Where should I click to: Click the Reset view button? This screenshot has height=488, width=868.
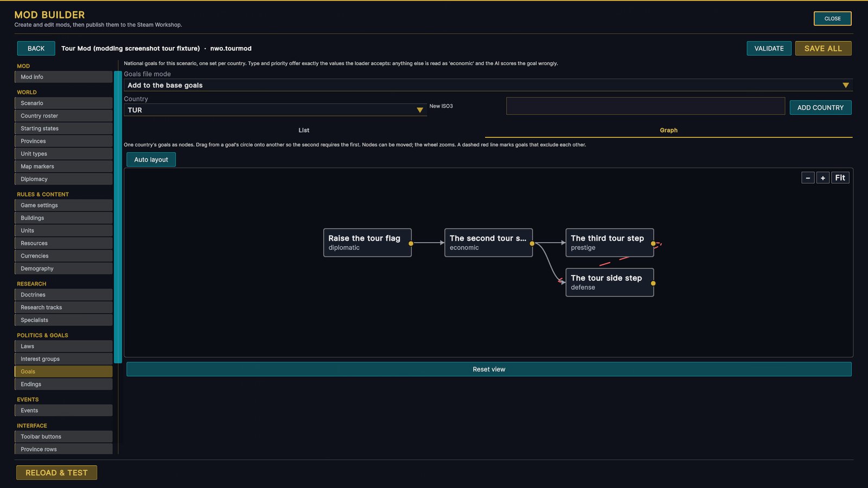tap(489, 369)
